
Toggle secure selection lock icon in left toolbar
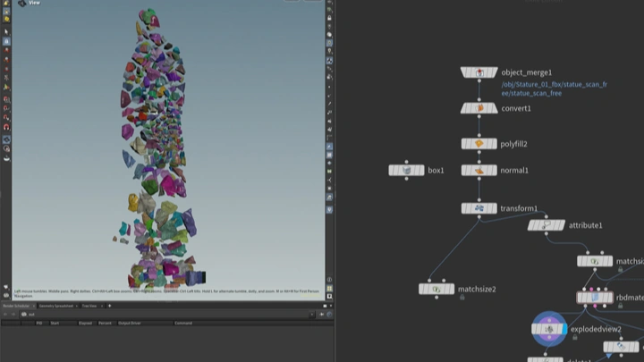(x=6, y=41)
